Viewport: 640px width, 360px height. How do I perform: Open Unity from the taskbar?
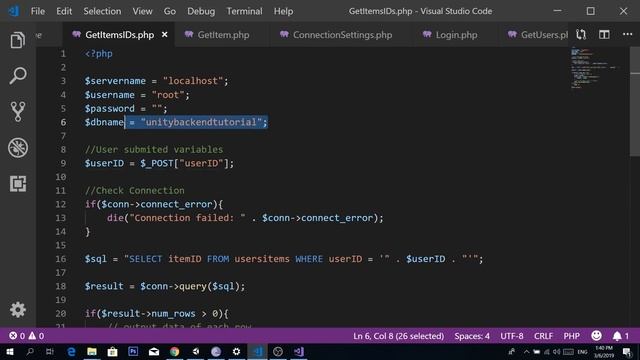pos(196,351)
